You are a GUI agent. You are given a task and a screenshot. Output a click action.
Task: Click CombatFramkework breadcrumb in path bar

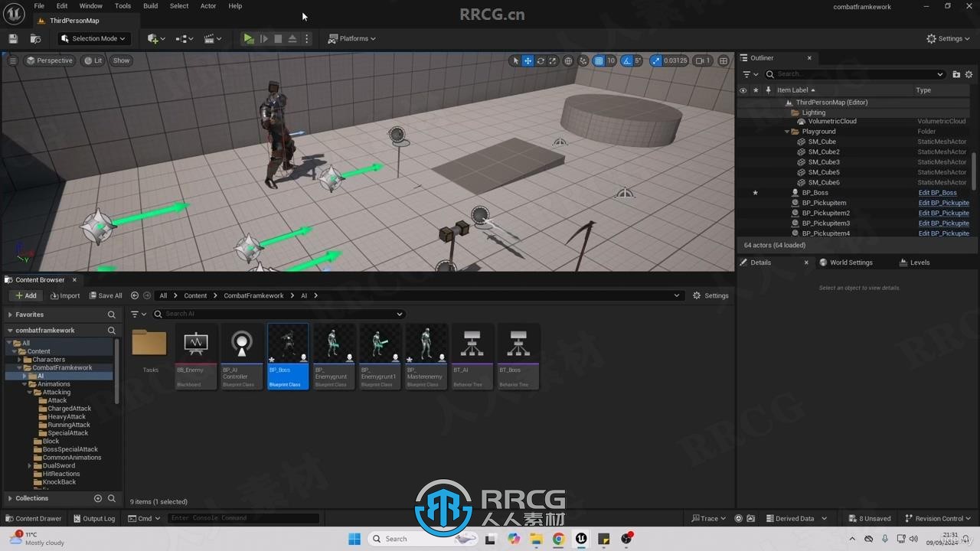click(x=253, y=295)
